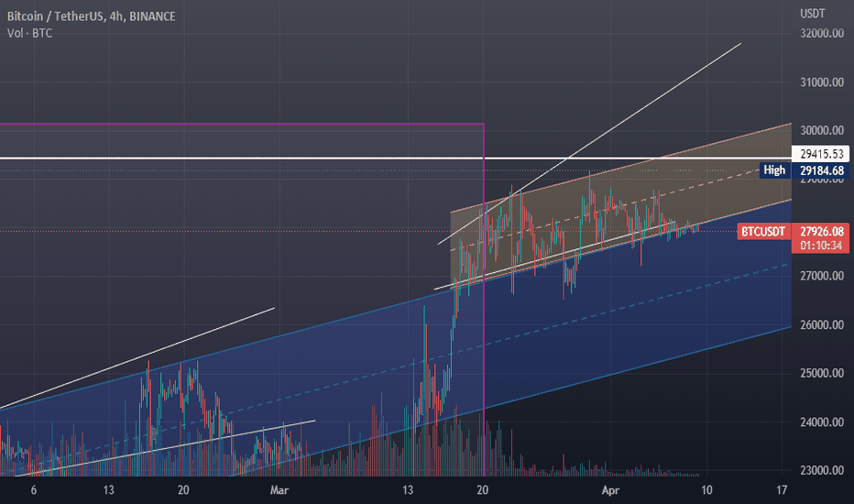
Task: Click the 30000.00 price scale label
Action: (x=821, y=130)
